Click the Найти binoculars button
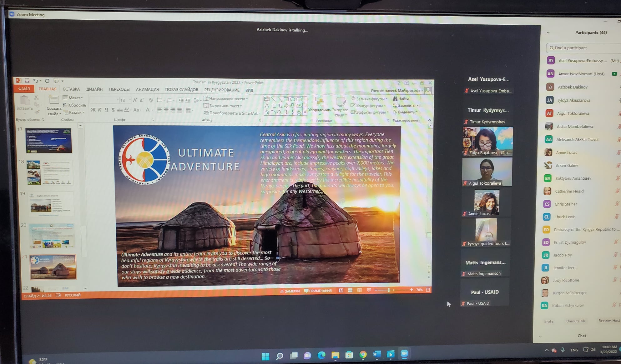621x364 pixels. point(401,99)
